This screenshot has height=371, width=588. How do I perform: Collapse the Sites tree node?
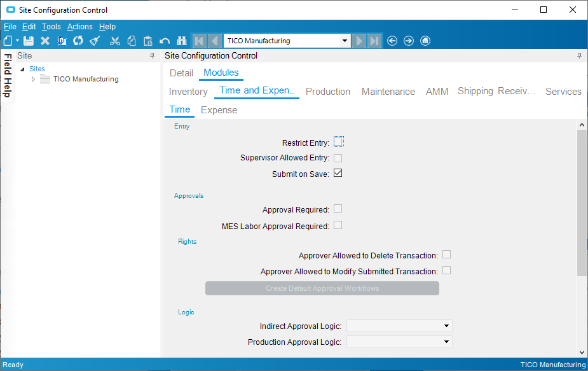tap(22, 69)
